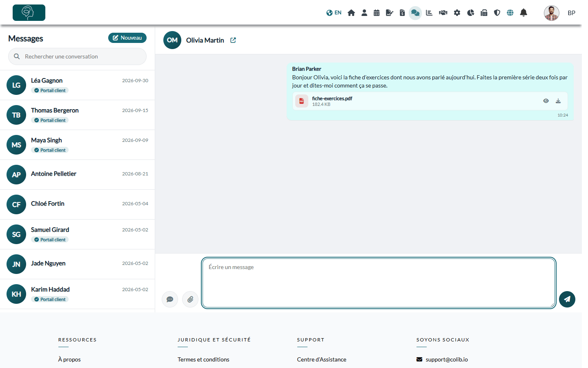588x368 pixels.
Task: Open the messages chat bubbles icon
Action: [415, 13]
